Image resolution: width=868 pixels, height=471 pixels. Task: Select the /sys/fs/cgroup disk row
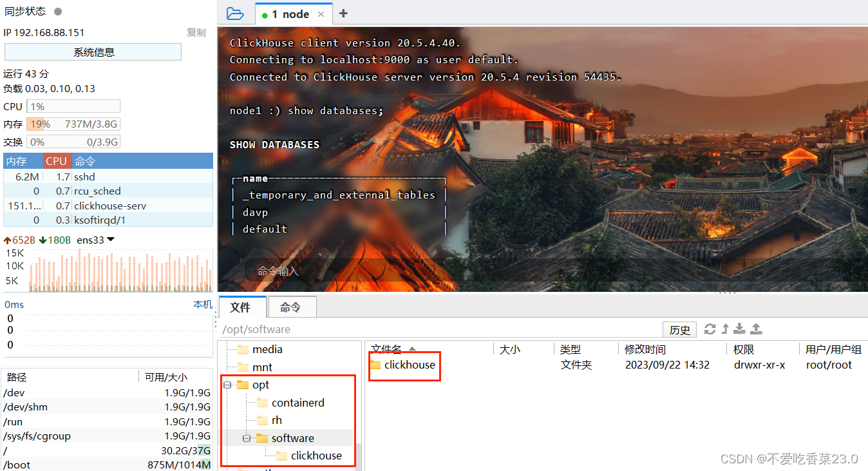107,436
